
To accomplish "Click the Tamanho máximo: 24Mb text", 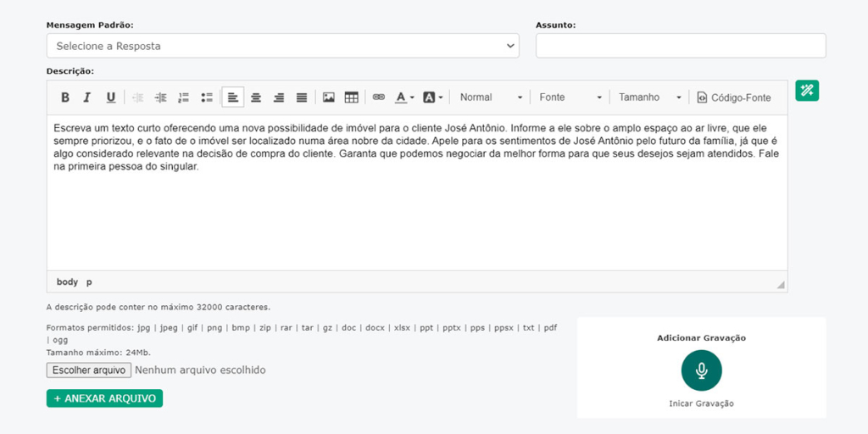I will [x=98, y=353].
